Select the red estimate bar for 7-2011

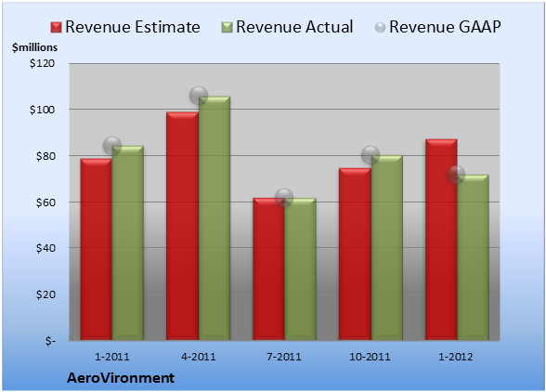coord(268,269)
